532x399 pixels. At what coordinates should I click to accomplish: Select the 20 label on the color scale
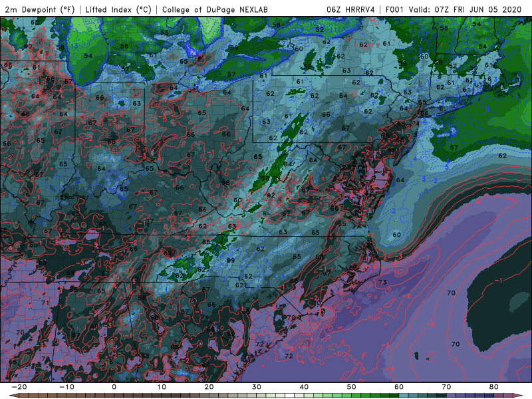209,387
